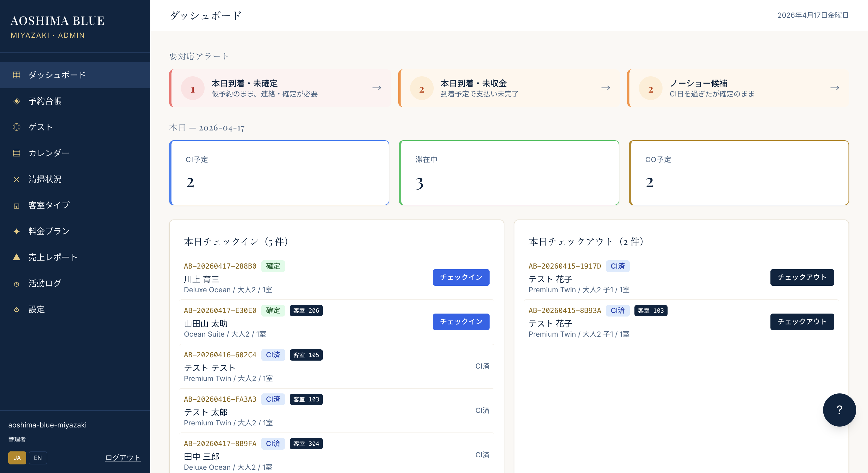The image size is (868, 473).
Task: Click reservation ID AB-20260417-288B0
Action: click(x=220, y=266)
